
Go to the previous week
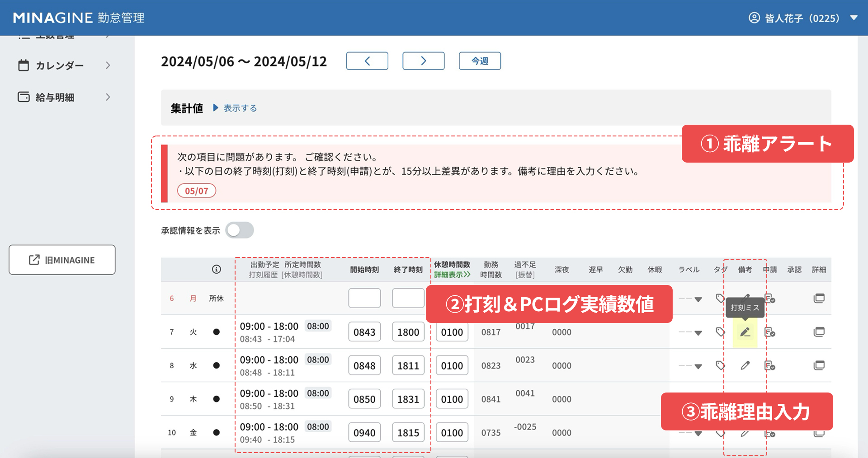[367, 61]
